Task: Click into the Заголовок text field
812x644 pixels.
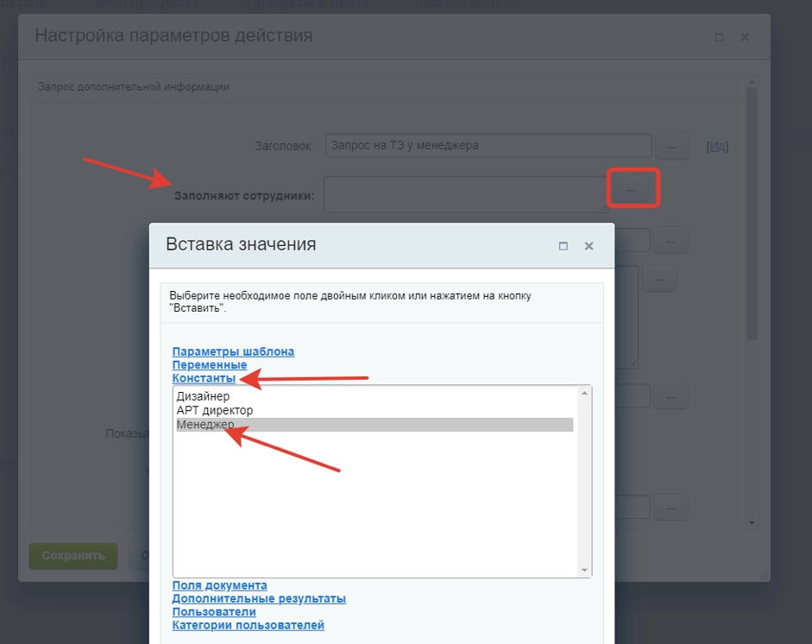Action: coord(488,146)
